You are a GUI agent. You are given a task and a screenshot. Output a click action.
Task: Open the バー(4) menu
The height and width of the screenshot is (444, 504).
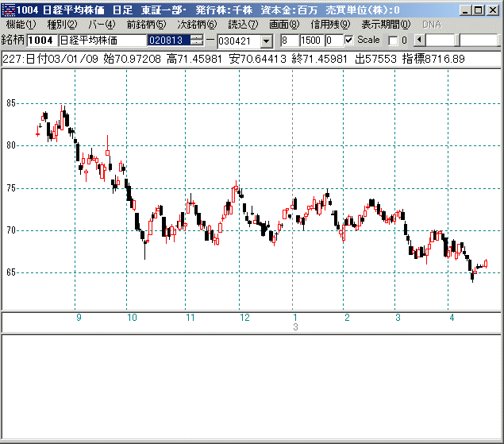[102, 25]
